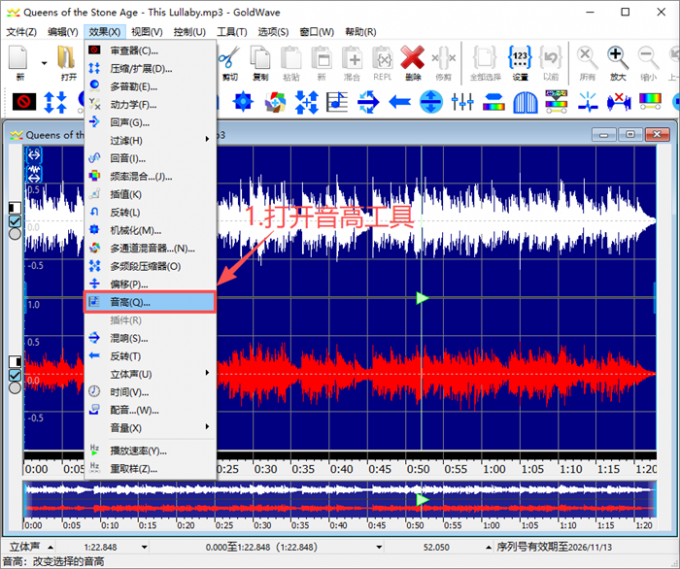Open the 视图(V) menu
Viewport: 680px width, 569px height.
(147, 32)
